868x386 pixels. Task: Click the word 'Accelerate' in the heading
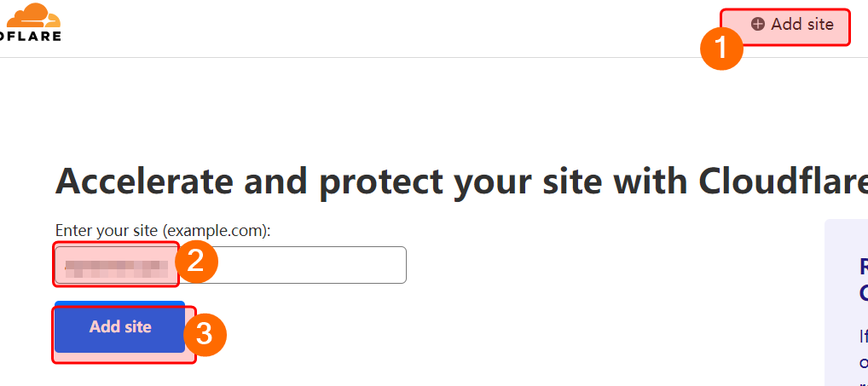(x=142, y=181)
